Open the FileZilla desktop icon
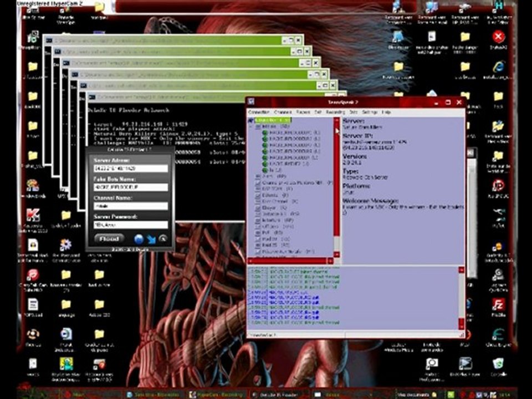The width and height of the screenshot is (532, 399). coord(498,308)
